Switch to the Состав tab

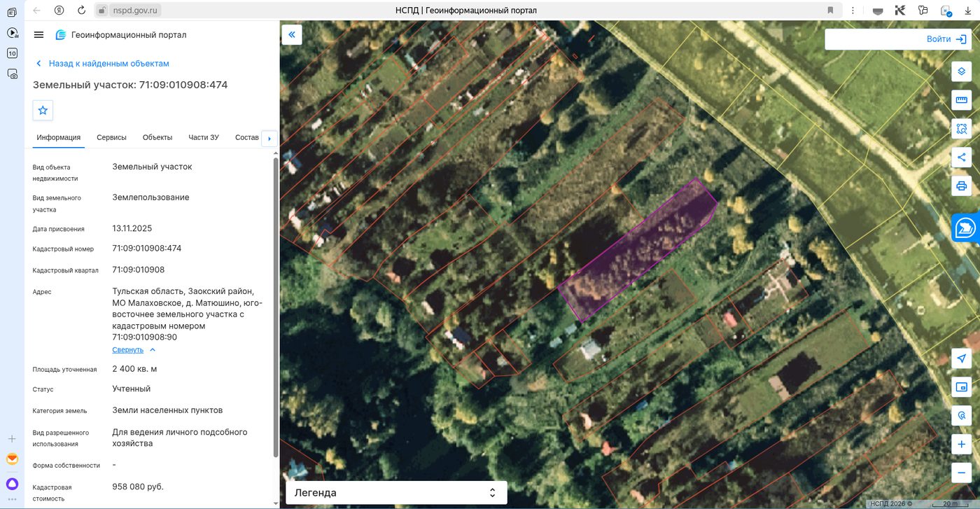[x=247, y=137]
